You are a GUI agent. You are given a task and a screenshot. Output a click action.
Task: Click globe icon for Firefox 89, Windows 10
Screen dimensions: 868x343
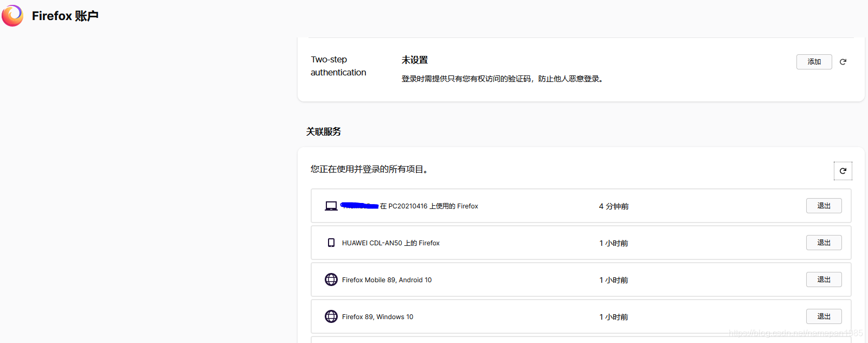pyautogui.click(x=331, y=316)
